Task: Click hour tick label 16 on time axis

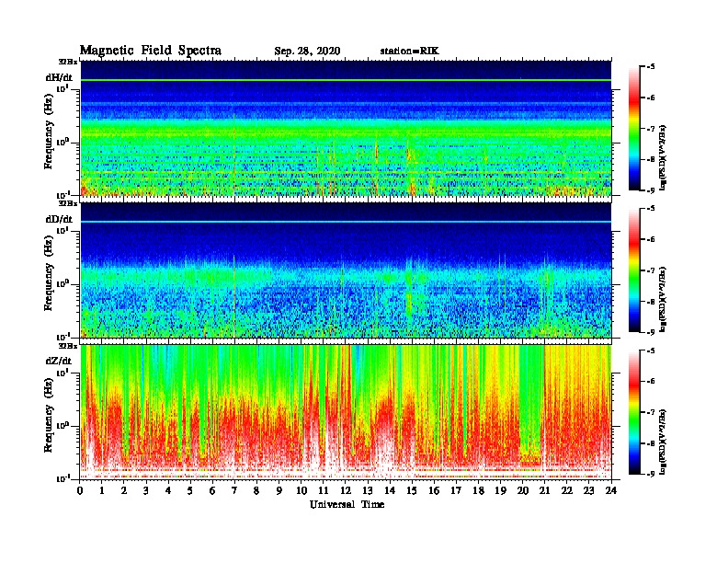Action: click(x=434, y=490)
